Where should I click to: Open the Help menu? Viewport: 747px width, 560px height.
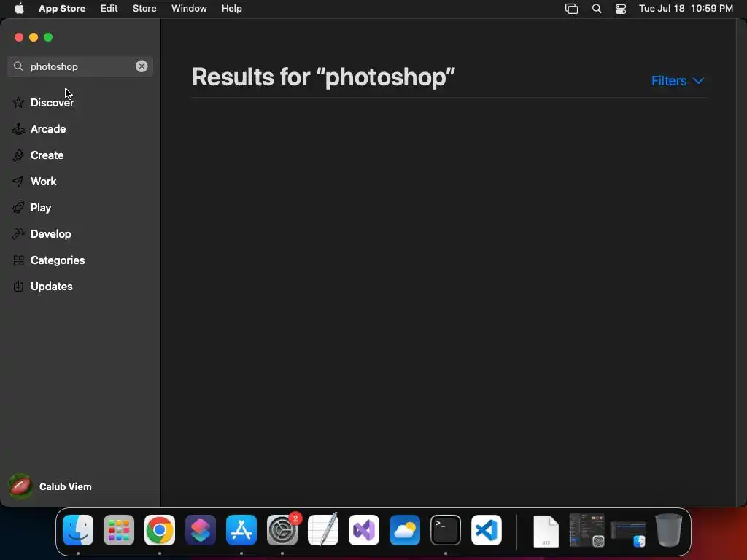231,8
